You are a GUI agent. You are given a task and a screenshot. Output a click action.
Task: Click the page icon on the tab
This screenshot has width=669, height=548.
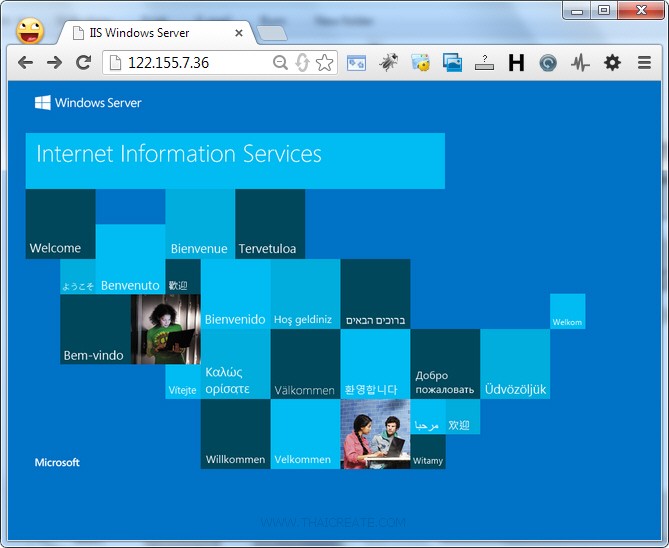pos(78,33)
